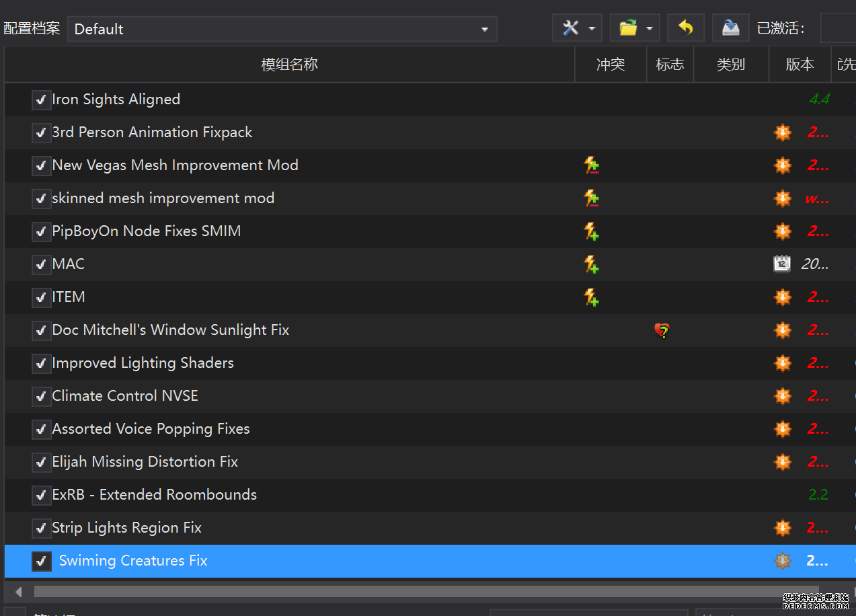This screenshot has width=856, height=616.
Task: Click version warning icon for Climate Control NVSE
Action: [782, 396]
